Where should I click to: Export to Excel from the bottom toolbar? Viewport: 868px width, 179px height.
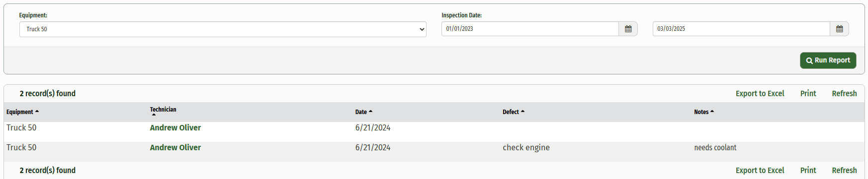pos(760,170)
